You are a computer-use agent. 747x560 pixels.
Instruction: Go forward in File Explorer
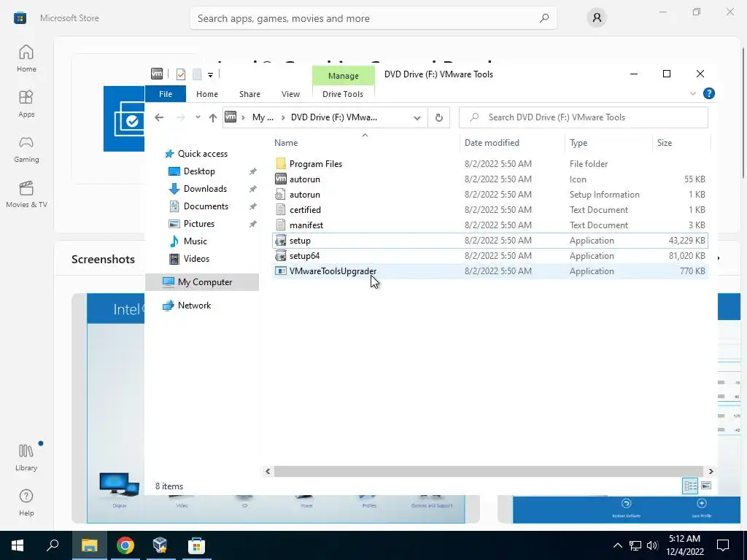(x=181, y=117)
